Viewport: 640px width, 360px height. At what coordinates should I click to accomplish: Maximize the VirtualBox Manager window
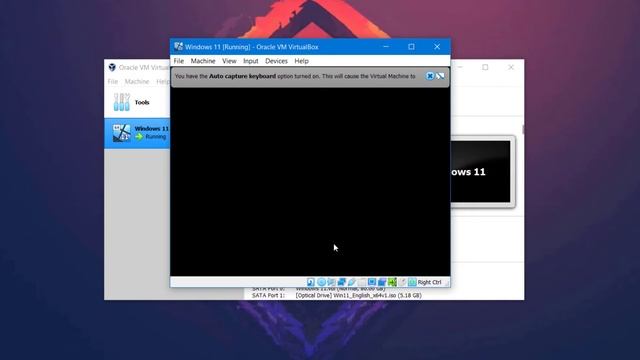[x=485, y=67]
